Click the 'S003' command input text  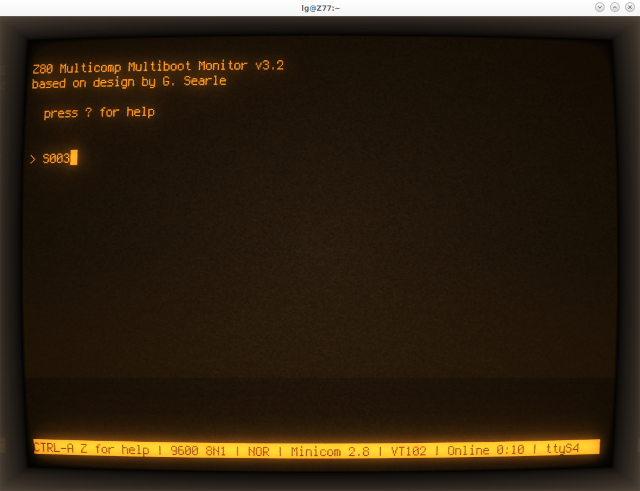[x=56, y=158]
